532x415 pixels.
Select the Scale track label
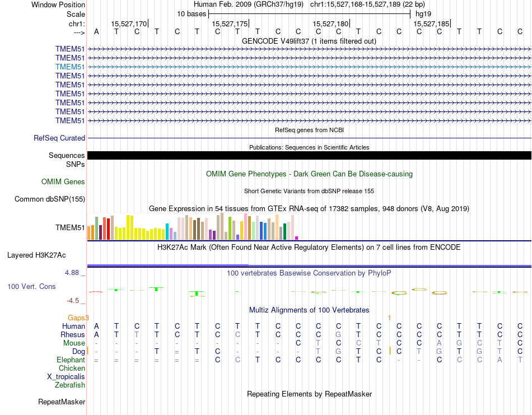click(76, 14)
